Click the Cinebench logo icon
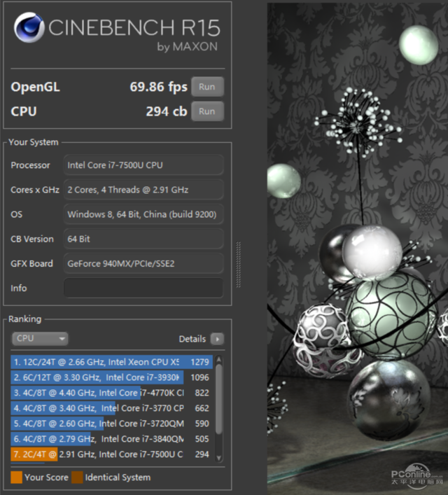This screenshot has height=495, width=448. [x=29, y=27]
